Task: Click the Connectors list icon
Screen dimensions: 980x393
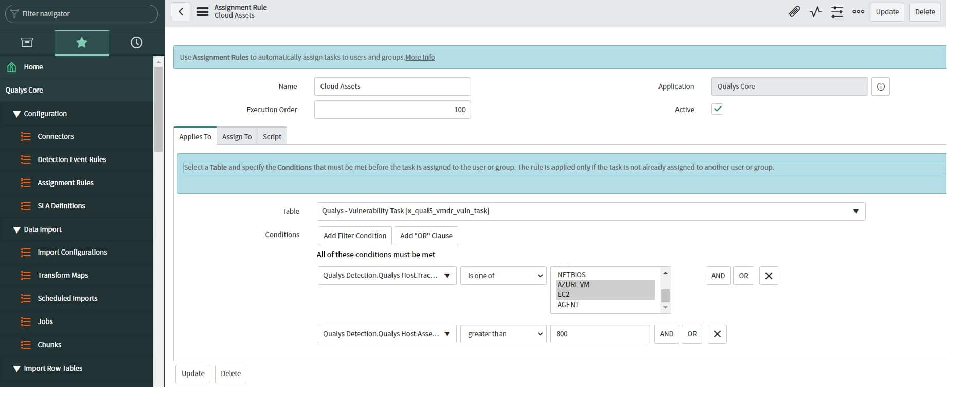Action: coord(25,136)
